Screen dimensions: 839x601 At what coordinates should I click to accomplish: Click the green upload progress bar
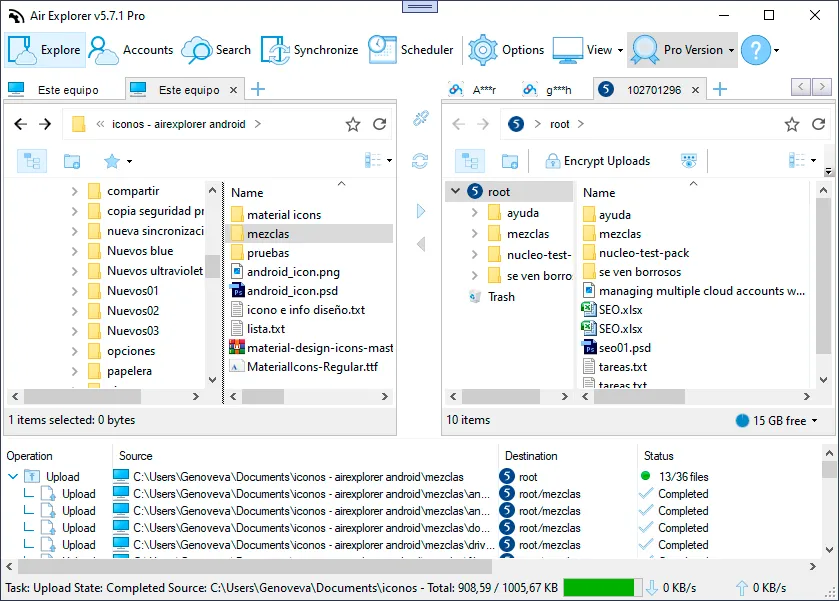(x=602, y=588)
